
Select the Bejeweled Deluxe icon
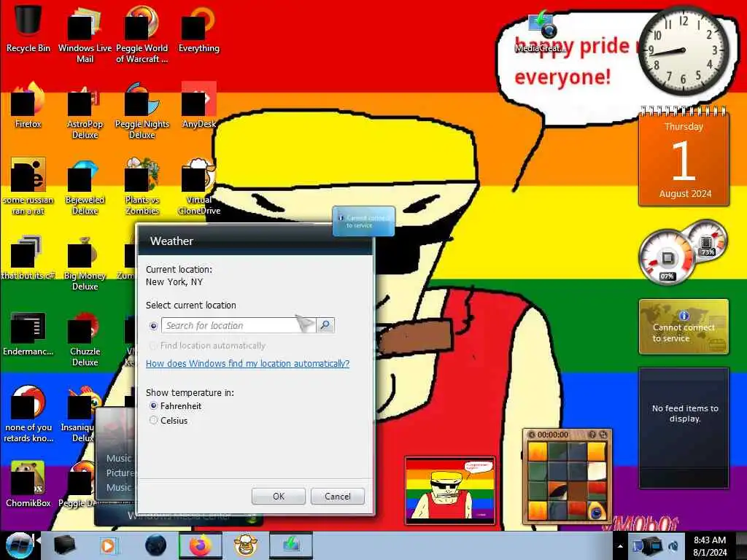tap(85, 187)
